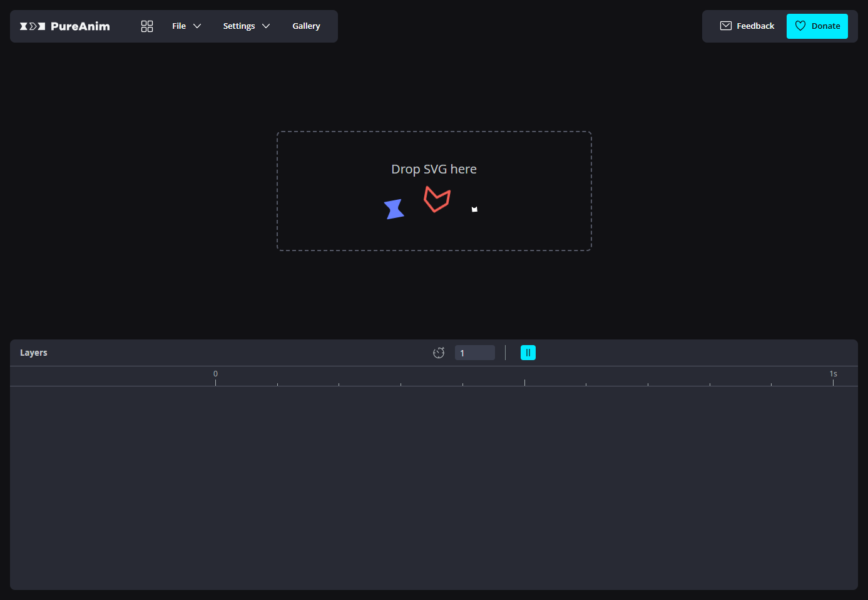Click the small white cat sample

(474, 209)
